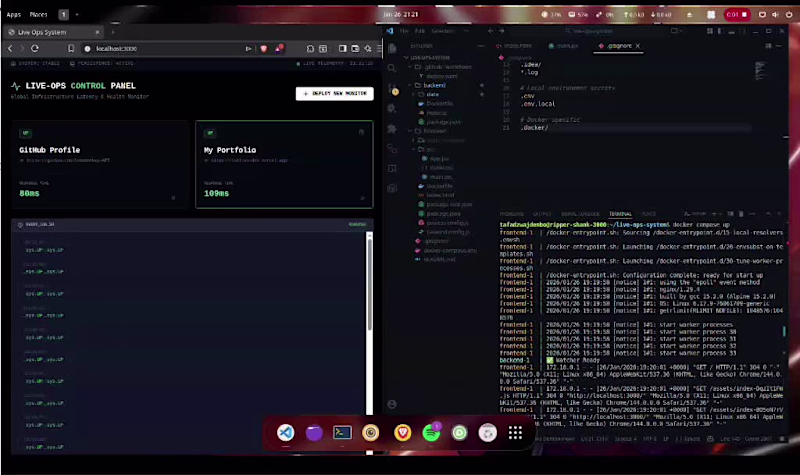Create a new terminal with plus icon
The image size is (800, 475).
click(x=714, y=214)
